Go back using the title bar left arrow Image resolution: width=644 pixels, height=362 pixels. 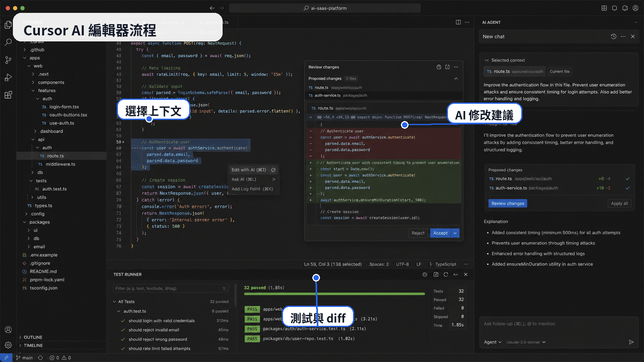[x=212, y=8]
